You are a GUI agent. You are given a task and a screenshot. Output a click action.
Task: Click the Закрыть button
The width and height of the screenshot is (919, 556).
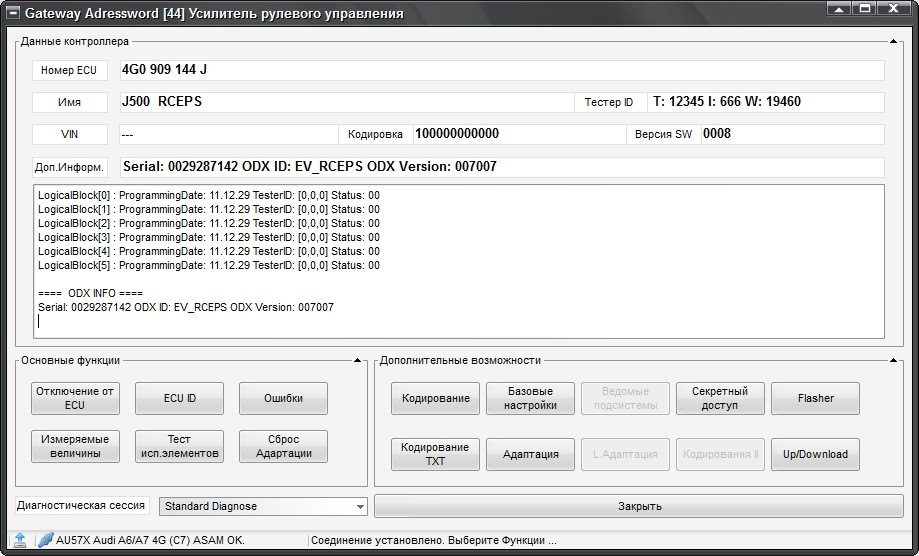[639, 506]
